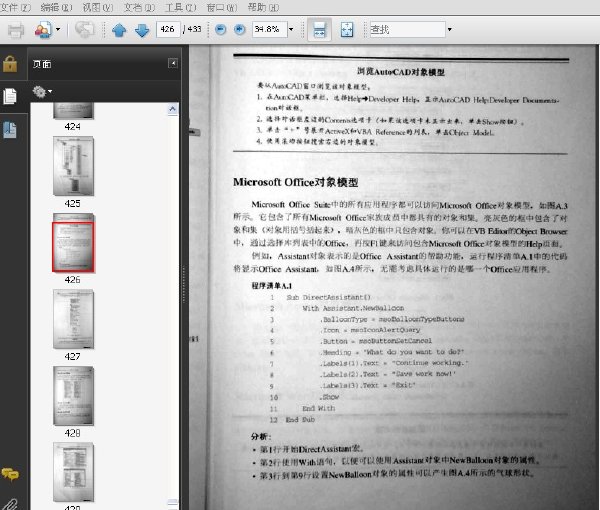
Task: Open the Find options dropdown arrow
Action: [450, 29]
